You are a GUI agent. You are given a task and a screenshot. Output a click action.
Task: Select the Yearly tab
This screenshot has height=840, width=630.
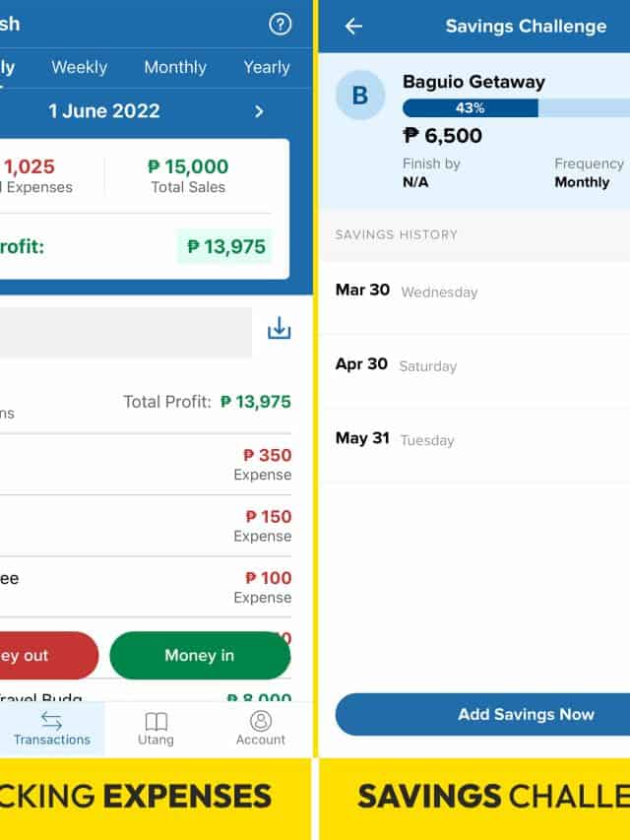coord(267,67)
